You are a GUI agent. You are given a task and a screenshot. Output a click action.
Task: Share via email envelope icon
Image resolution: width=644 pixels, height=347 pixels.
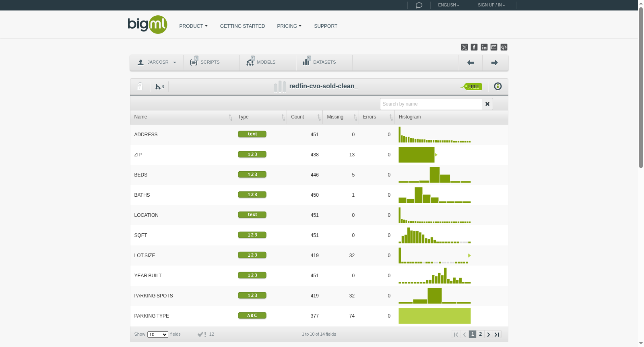point(494,47)
